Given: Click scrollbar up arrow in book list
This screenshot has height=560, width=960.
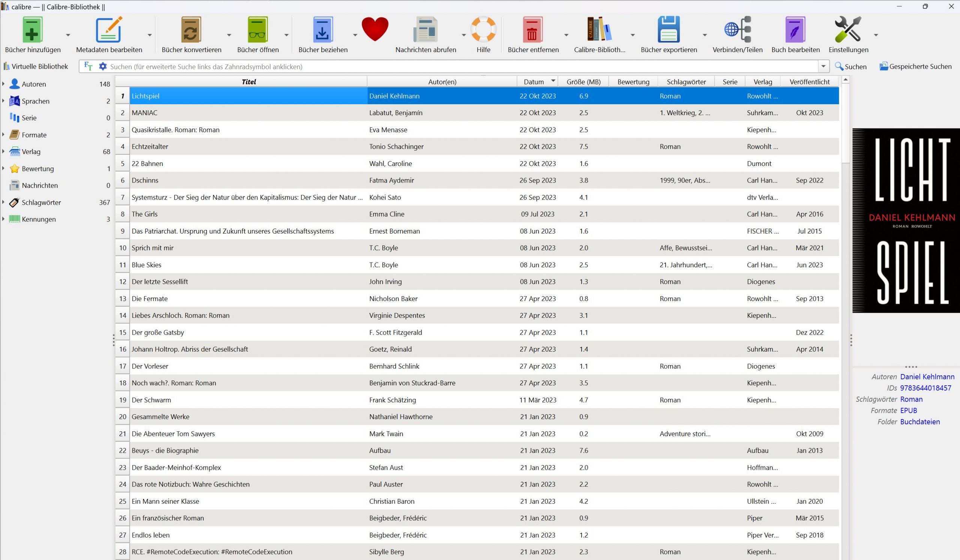Looking at the screenshot, I should coord(845,79).
